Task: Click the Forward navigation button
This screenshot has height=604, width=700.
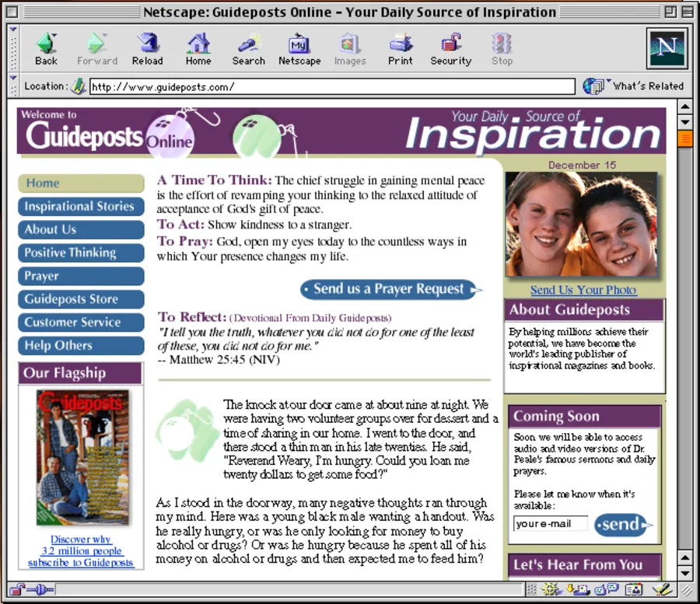Action: click(97, 49)
